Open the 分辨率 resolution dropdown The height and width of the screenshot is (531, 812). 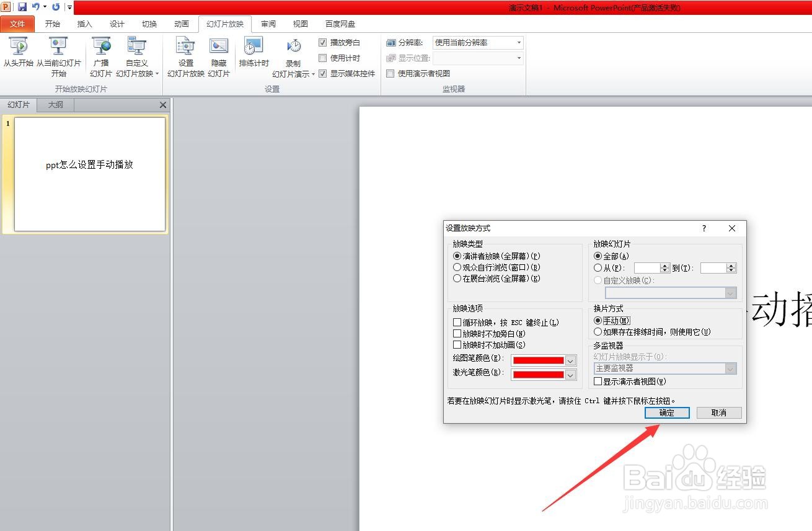[x=518, y=42]
